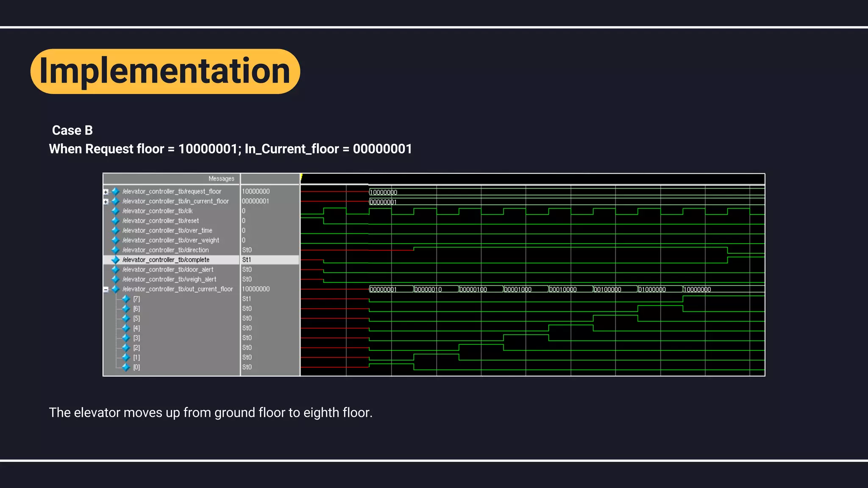The height and width of the screenshot is (488, 868).
Task: Collapse the out_current_floor signal bus
Action: pyautogui.click(x=106, y=290)
